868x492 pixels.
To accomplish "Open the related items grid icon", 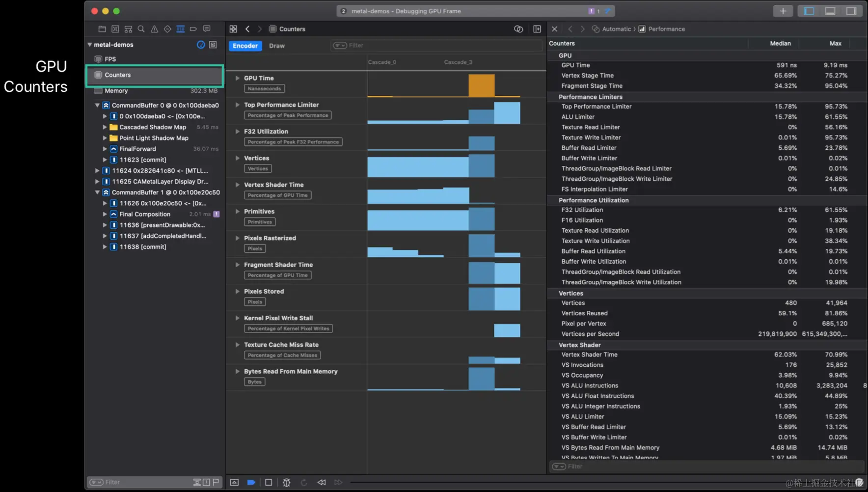I will (x=233, y=29).
